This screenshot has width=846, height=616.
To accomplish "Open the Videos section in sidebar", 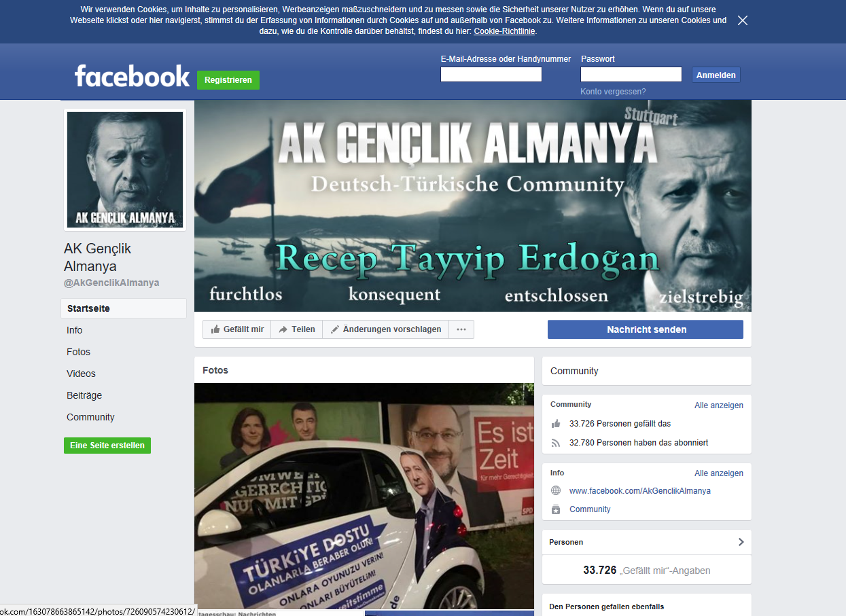I will (81, 374).
